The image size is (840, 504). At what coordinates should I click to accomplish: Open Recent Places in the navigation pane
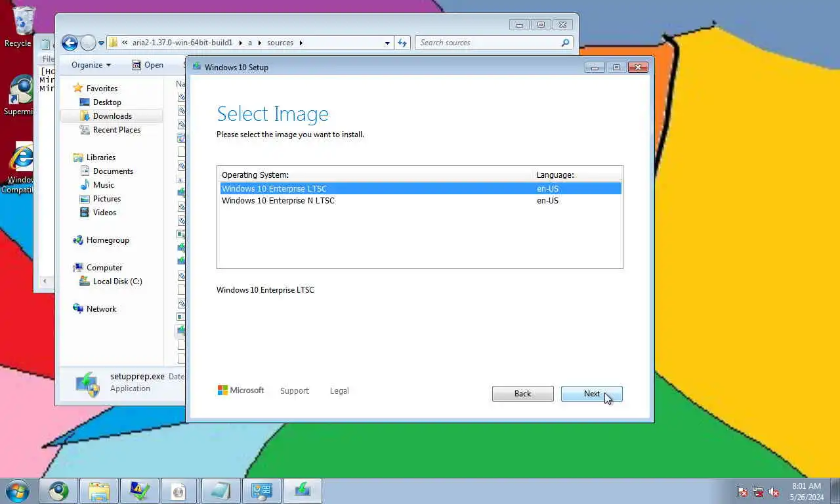click(117, 130)
